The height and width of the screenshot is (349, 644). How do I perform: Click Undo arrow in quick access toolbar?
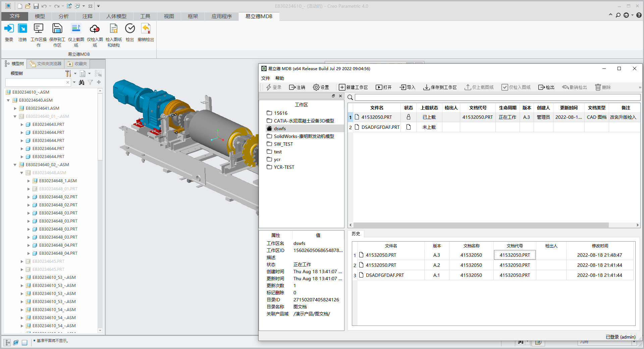pyautogui.click(x=44, y=6)
